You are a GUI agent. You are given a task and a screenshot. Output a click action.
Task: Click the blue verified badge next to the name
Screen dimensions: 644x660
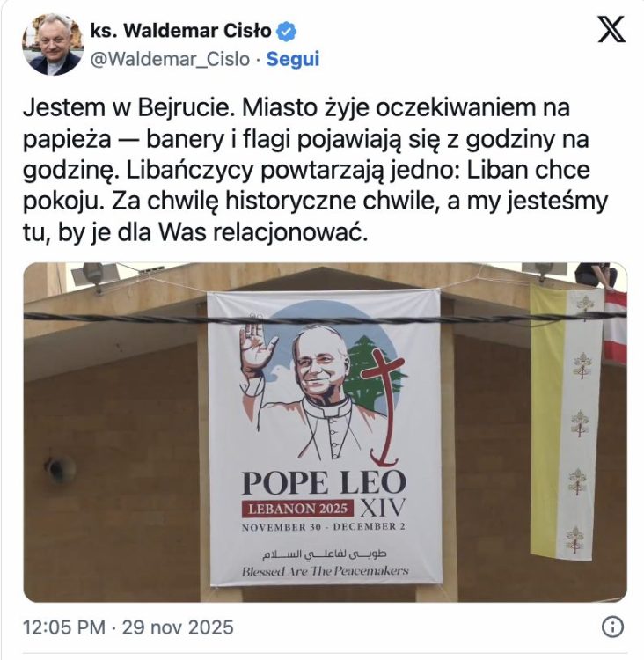coord(286,32)
